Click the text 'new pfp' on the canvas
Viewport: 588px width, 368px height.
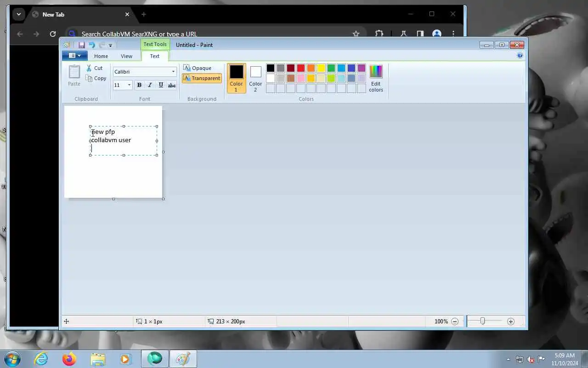(x=103, y=132)
